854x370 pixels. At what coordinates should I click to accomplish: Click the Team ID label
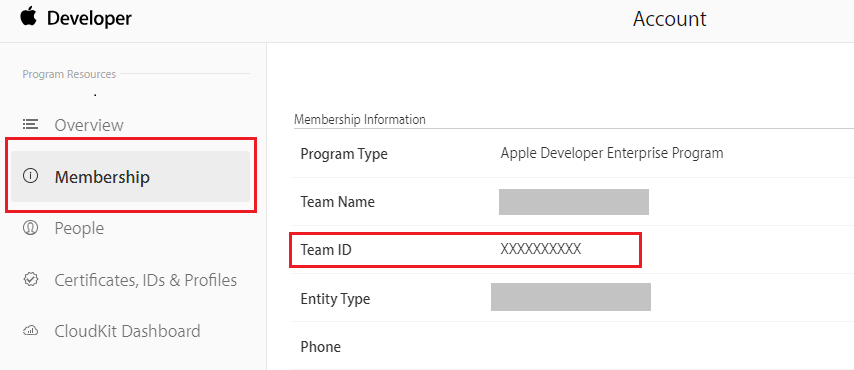[326, 250]
